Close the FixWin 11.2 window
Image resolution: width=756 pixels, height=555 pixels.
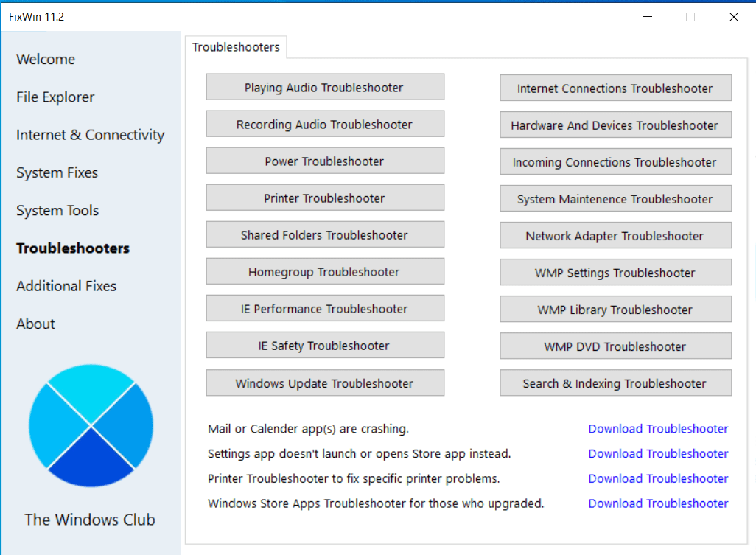click(734, 17)
